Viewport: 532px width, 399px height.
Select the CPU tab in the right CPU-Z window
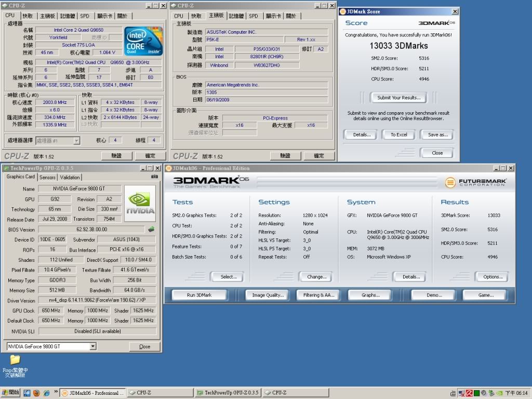coord(179,16)
